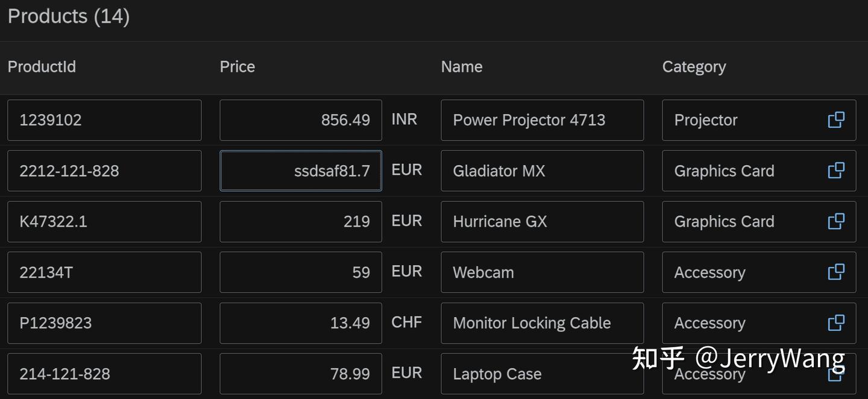Open value help in Monitor Locking Cable row

(836, 323)
